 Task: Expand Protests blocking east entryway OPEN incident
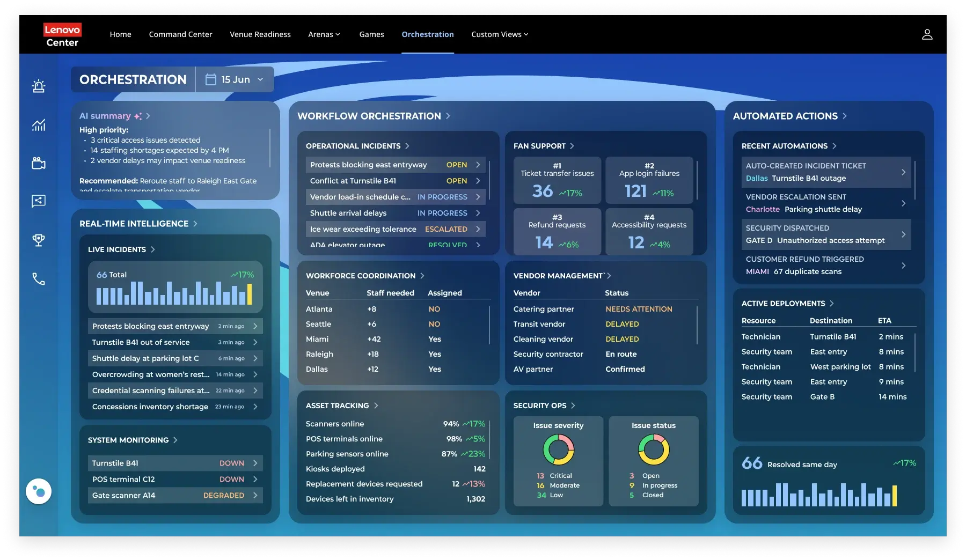[396, 165]
